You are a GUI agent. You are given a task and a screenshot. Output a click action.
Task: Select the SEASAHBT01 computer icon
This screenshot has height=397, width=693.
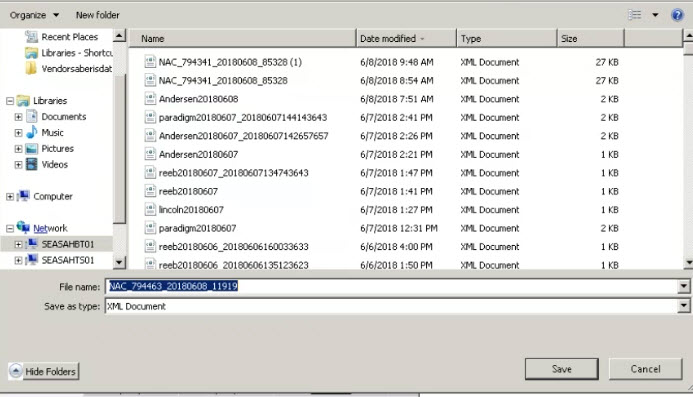pos(32,244)
